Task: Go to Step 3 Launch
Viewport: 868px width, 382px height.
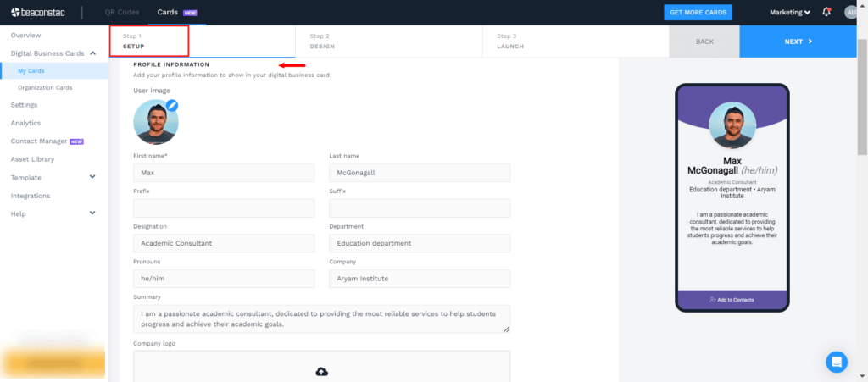Action: (576, 41)
